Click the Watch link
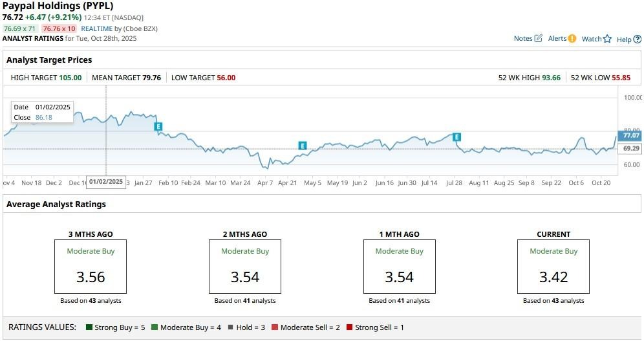The image size is (644, 341). click(x=592, y=39)
